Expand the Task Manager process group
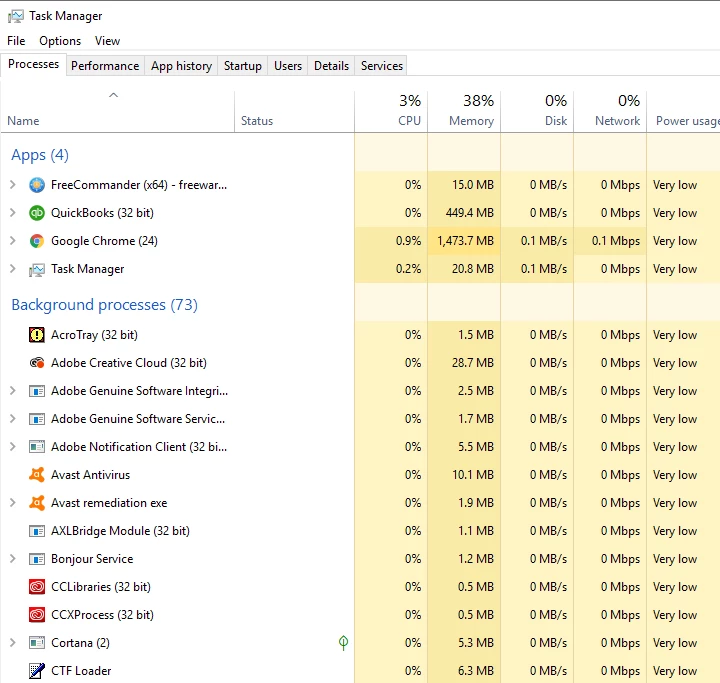The width and height of the screenshot is (720, 683). [x=13, y=269]
